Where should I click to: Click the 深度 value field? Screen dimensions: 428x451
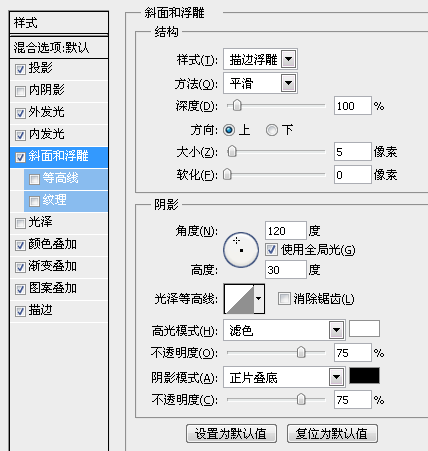point(353,106)
